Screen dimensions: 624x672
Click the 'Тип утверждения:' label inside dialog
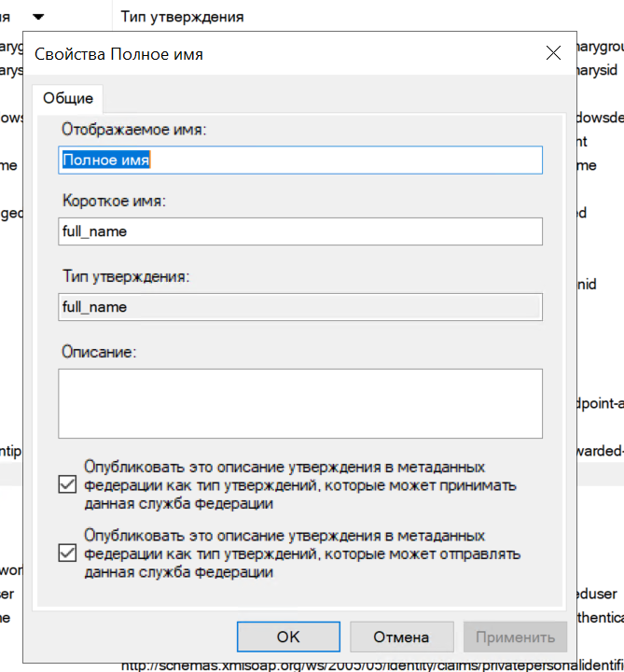tap(126, 277)
